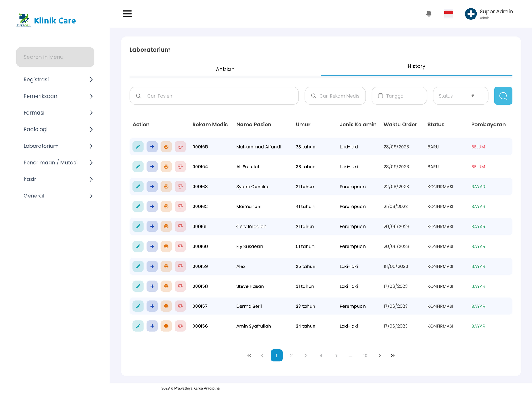The height and width of the screenshot is (394, 532).
Task: Click printer icon for Syanti Cantika
Action: coord(166,187)
